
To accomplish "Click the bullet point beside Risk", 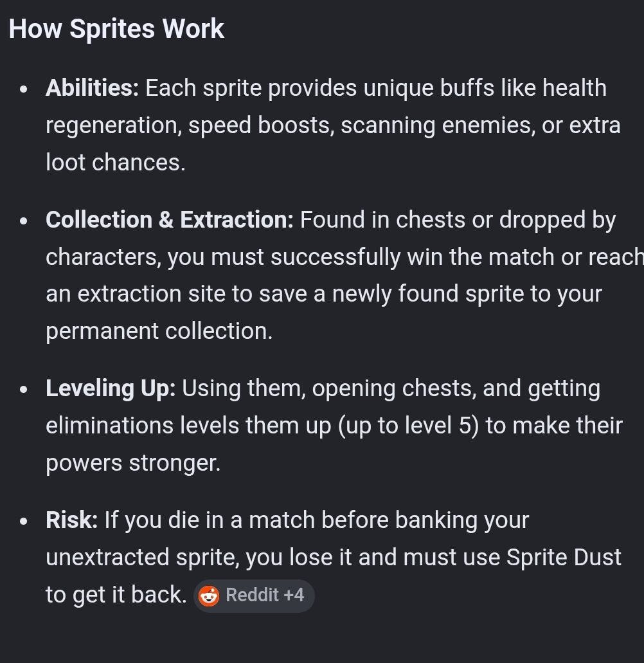I will tap(24, 522).
